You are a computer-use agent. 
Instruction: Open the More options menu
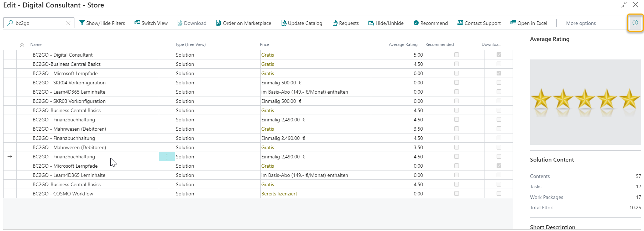(581, 23)
